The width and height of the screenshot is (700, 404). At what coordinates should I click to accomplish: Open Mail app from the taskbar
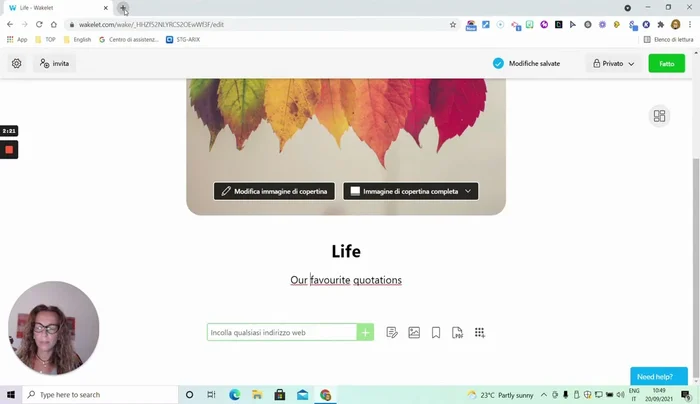point(302,395)
